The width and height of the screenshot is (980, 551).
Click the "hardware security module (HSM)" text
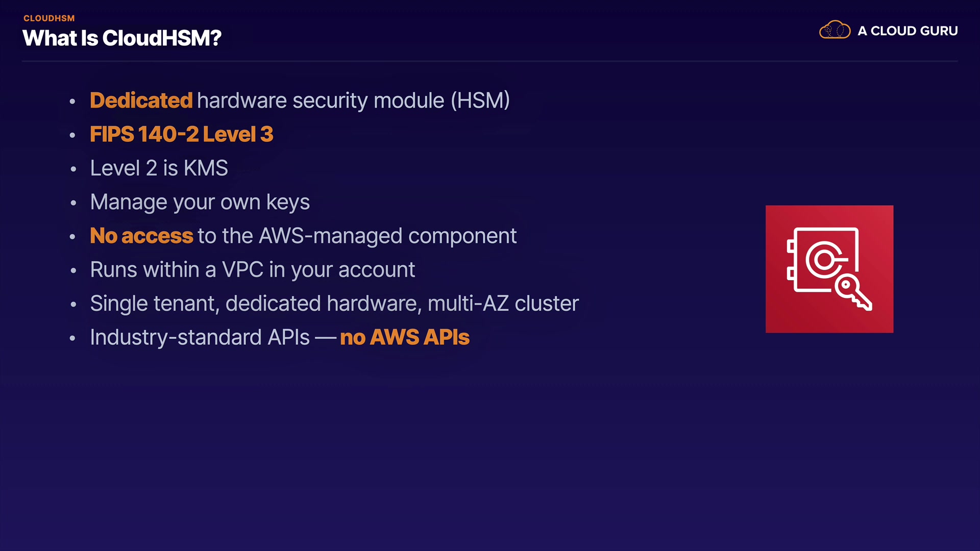click(353, 101)
